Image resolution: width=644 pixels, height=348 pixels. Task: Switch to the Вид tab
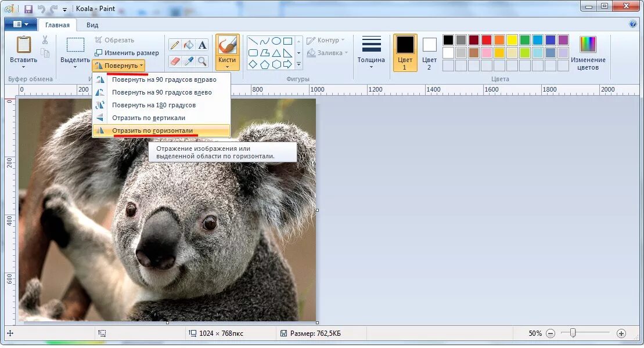(x=92, y=25)
